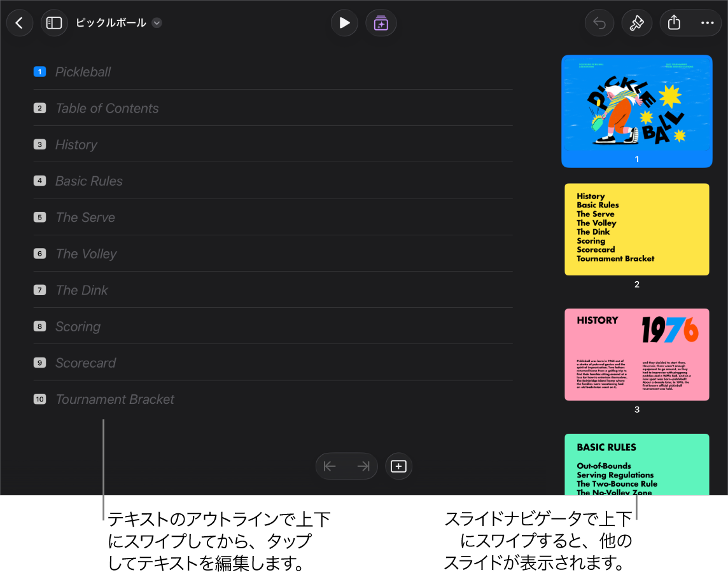Open slide 1 Pickleball thumbnail
728x575 pixels.
(636, 111)
